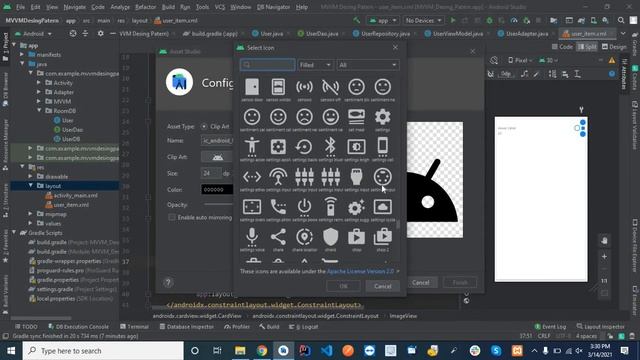The width and height of the screenshot is (640, 360).
Task: Collapse the layout folder
Action: [31, 186]
